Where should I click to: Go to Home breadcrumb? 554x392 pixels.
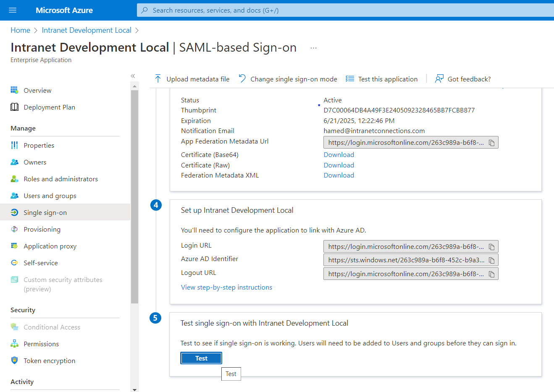click(x=21, y=30)
